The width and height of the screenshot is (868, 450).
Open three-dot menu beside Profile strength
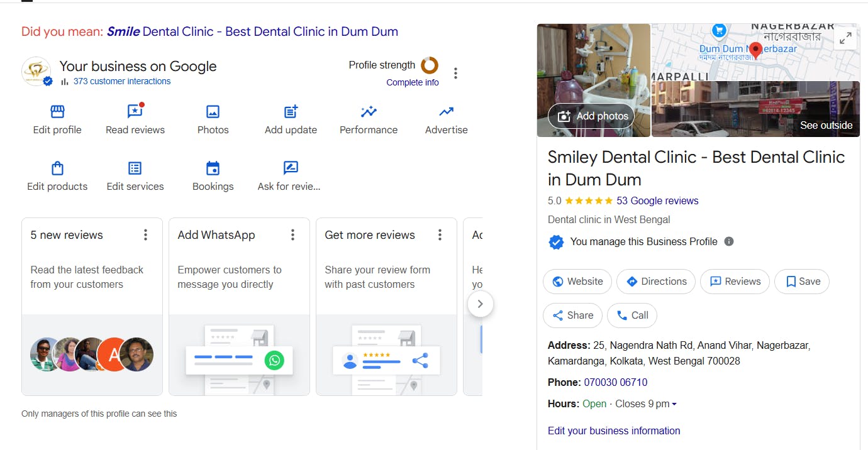pyautogui.click(x=455, y=74)
